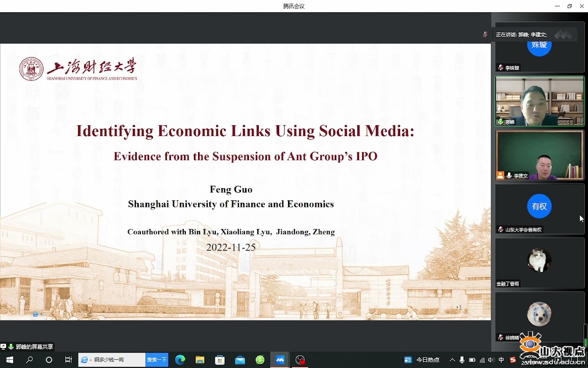Click the 今日热点 news label on taskbar
This screenshot has height=368, width=588.
(428, 360)
